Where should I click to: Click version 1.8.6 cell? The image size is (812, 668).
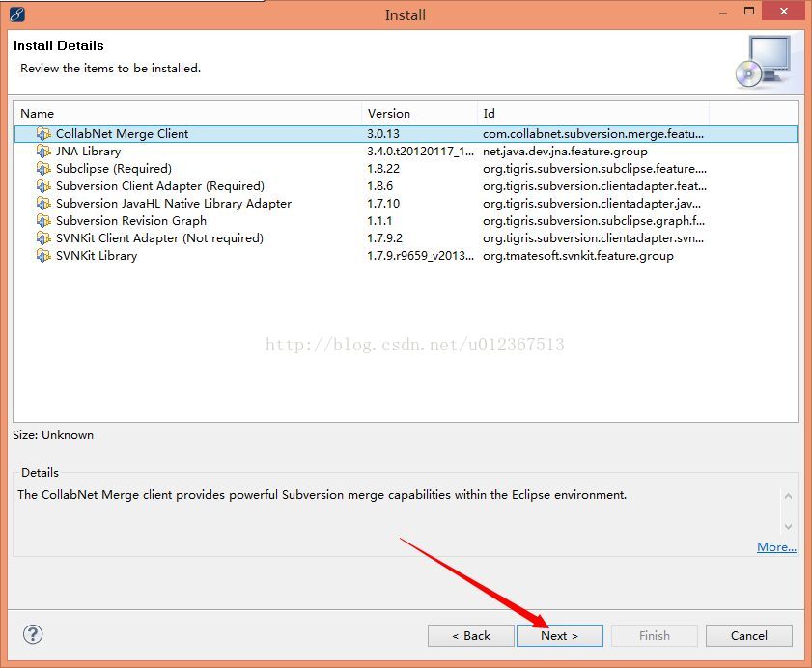[x=380, y=186]
